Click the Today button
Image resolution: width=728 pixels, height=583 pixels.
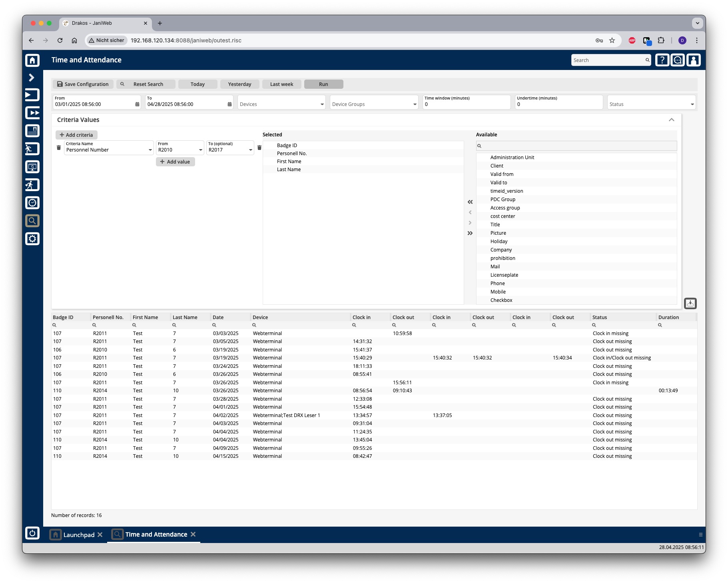197,84
